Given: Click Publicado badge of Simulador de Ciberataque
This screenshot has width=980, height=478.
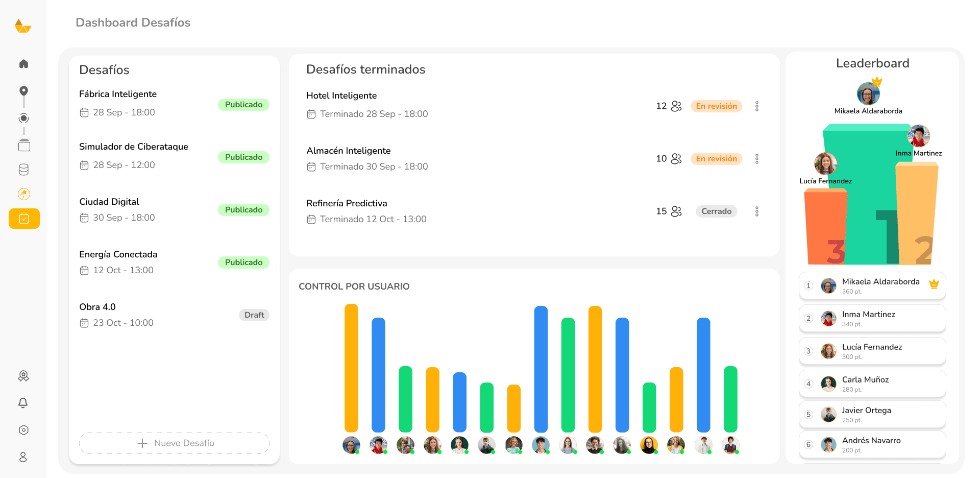Looking at the screenshot, I should [243, 157].
